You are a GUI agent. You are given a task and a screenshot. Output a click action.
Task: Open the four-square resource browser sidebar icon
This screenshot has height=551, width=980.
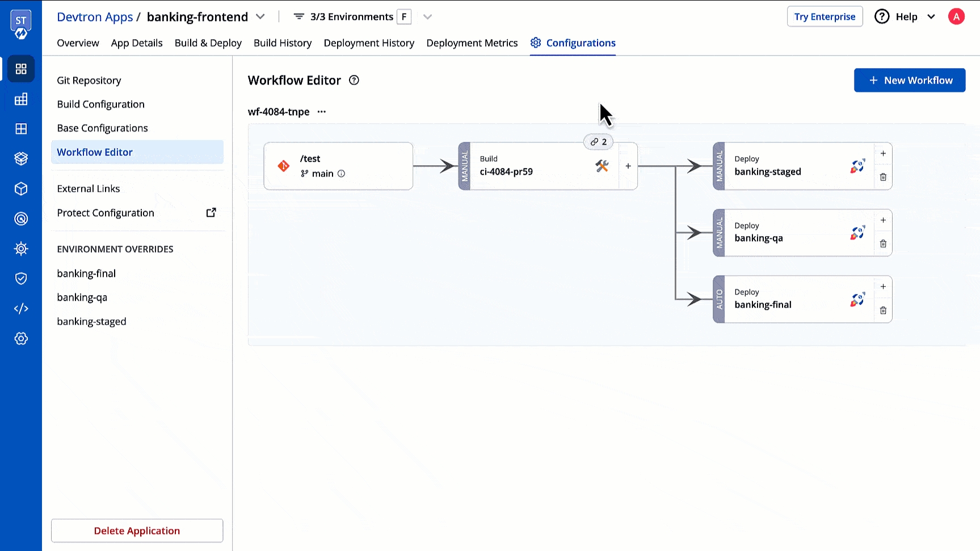click(x=21, y=129)
